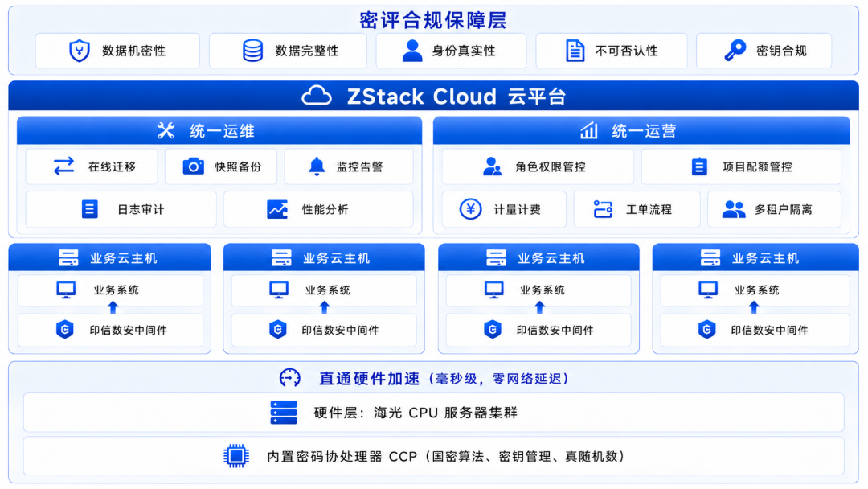Click the bell icon for 监控告警
868x489 pixels.
tap(317, 166)
